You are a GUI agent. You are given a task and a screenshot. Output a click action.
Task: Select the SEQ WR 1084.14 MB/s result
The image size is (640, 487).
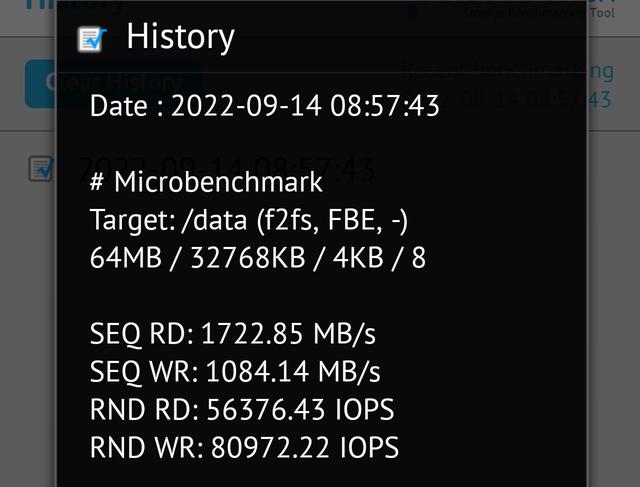click(235, 372)
